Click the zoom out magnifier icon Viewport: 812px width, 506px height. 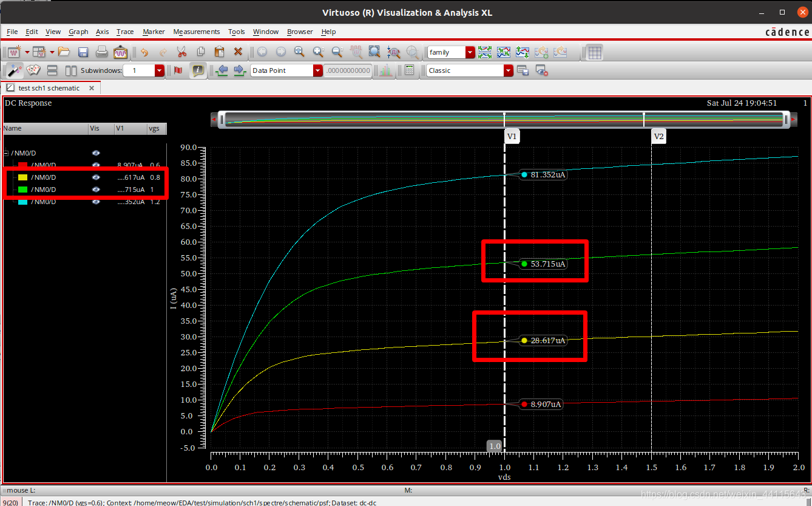(337, 52)
